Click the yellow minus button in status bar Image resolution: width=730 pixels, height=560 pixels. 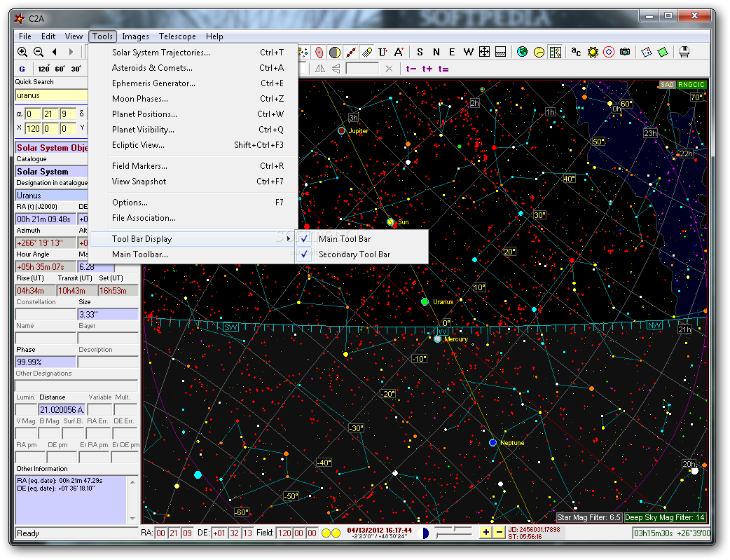tap(499, 532)
